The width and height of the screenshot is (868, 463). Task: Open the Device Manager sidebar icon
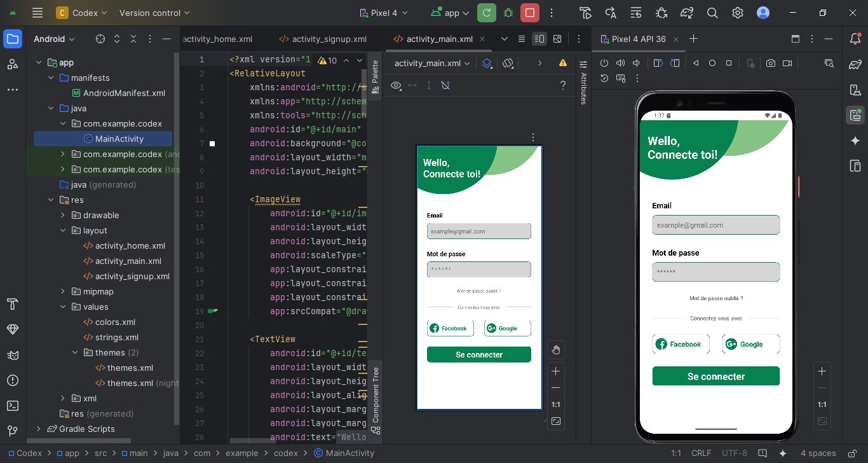[x=855, y=90]
